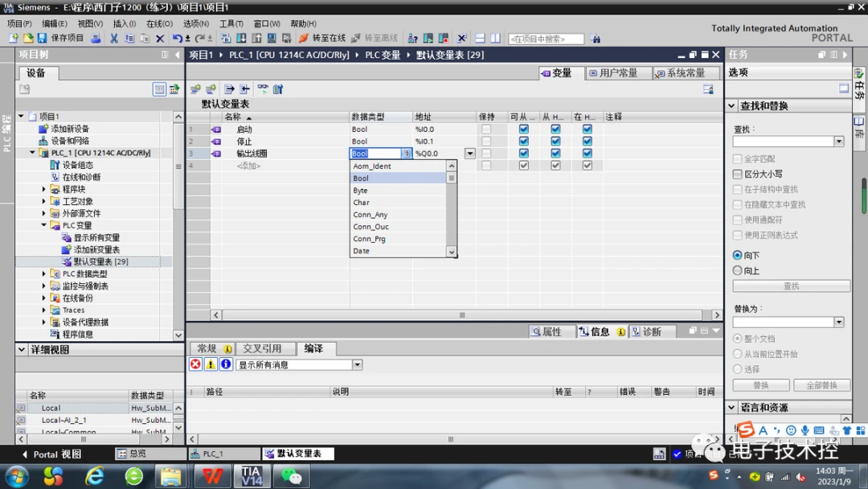This screenshot has width=868, height=489.
Task: Click the Monitor all glasses icon
Action: point(262,89)
